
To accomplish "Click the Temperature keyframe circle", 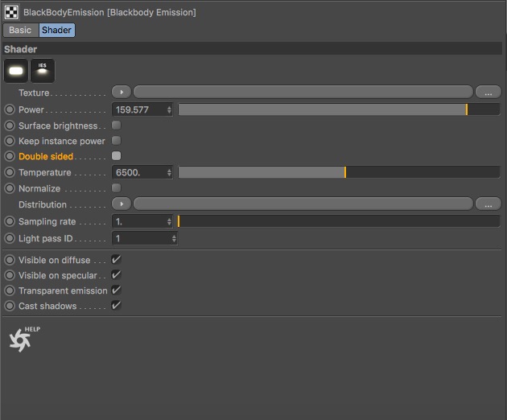I will (x=10, y=172).
